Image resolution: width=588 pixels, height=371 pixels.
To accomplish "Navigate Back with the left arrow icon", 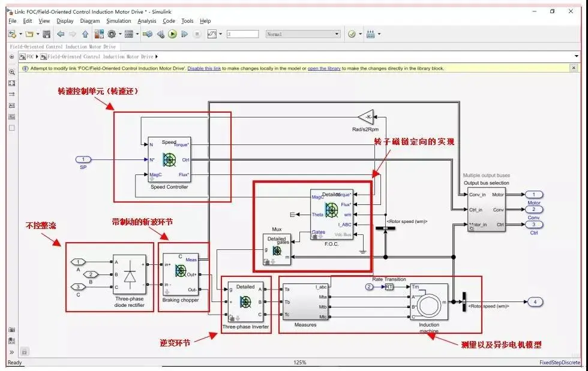I will tap(61, 34).
